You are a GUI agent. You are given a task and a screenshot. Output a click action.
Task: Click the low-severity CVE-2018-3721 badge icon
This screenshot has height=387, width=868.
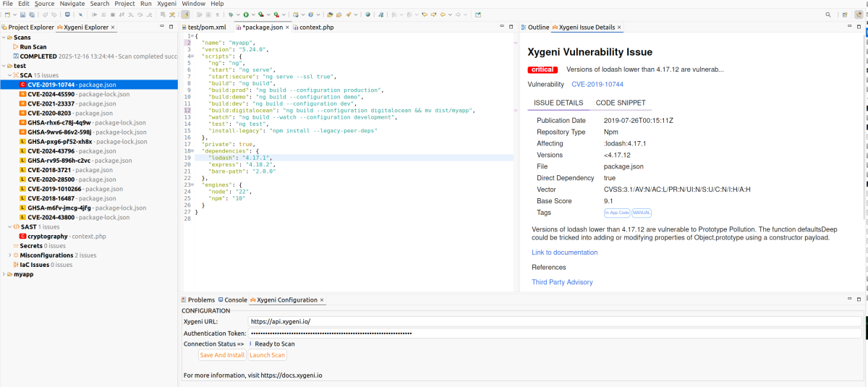pos(22,170)
